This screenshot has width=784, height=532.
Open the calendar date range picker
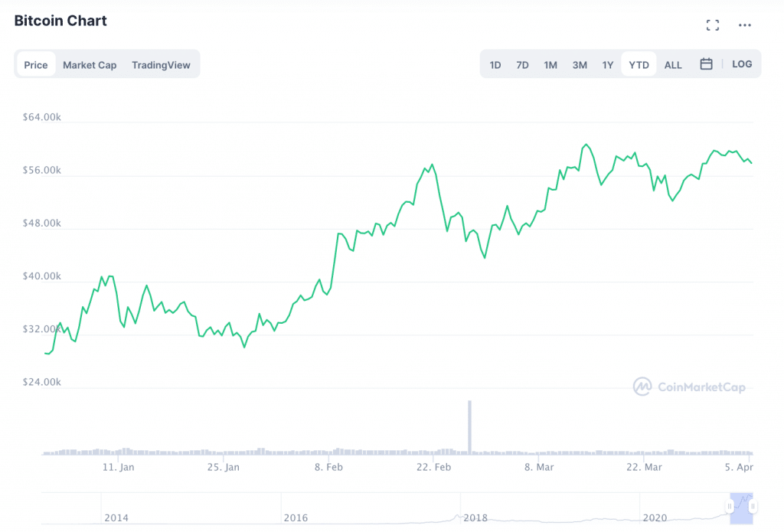[707, 64]
